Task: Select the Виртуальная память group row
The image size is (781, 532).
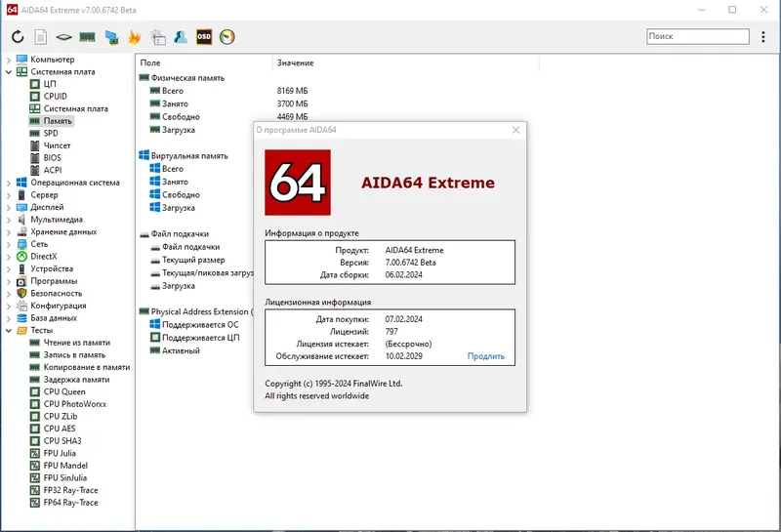Action: 189,156
